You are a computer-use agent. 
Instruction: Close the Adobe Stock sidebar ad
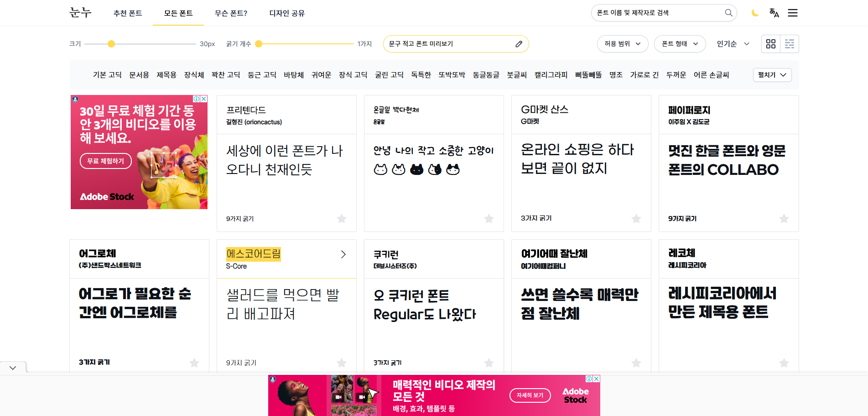[204, 99]
